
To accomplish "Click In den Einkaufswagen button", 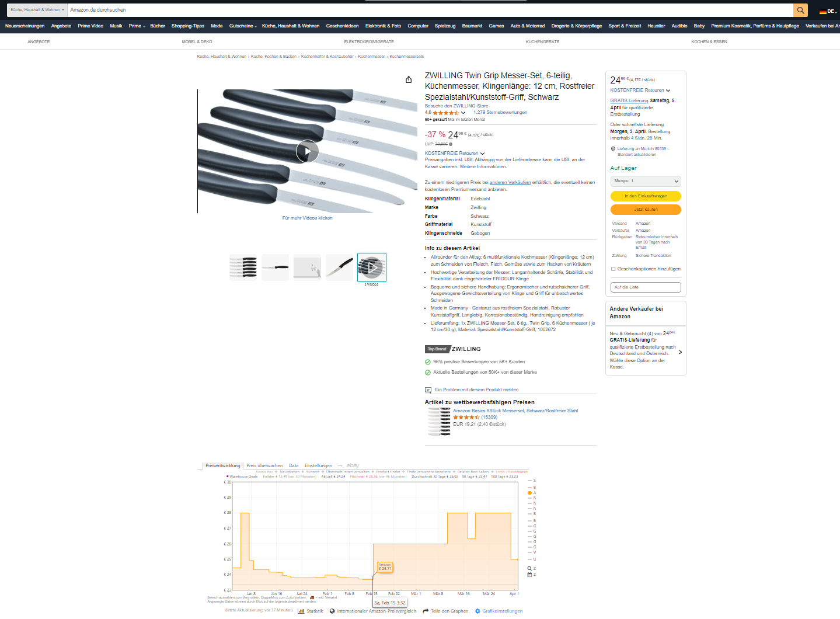I will (x=646, y=196).
